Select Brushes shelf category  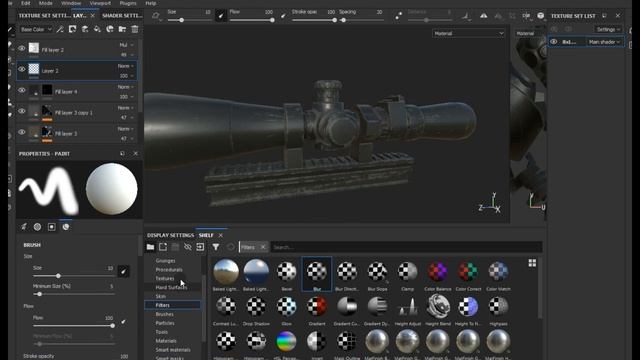(x=164, y=314)
